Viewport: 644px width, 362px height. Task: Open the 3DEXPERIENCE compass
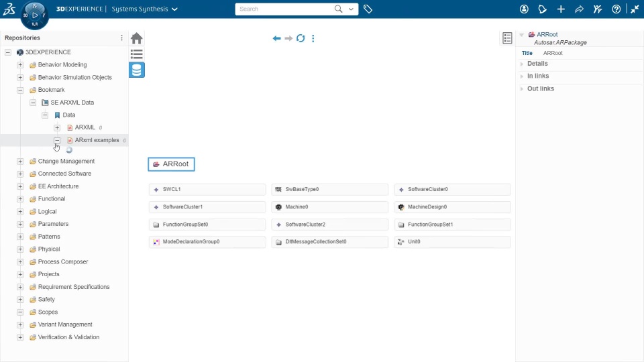click(x=34, y=15)
